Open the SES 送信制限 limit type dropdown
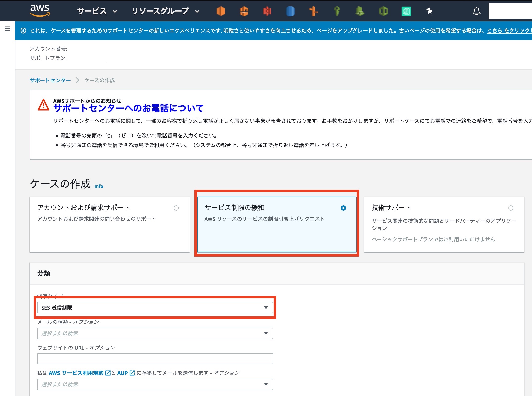Viewport: 532px width, 396px height. tap(155, 308)
